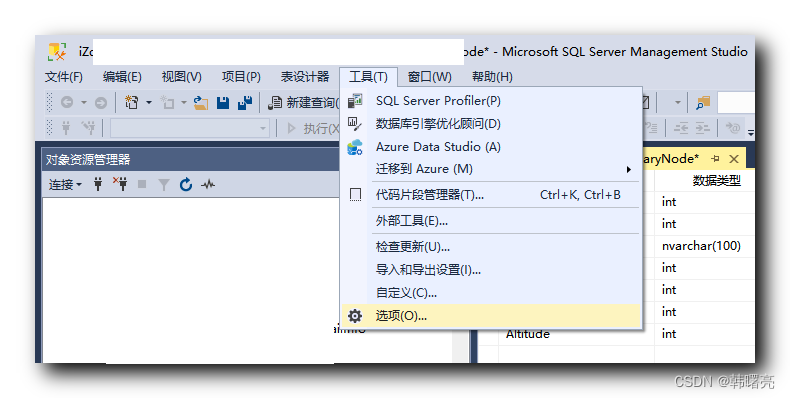Click the Save floppy disk icon

point(223,103)
